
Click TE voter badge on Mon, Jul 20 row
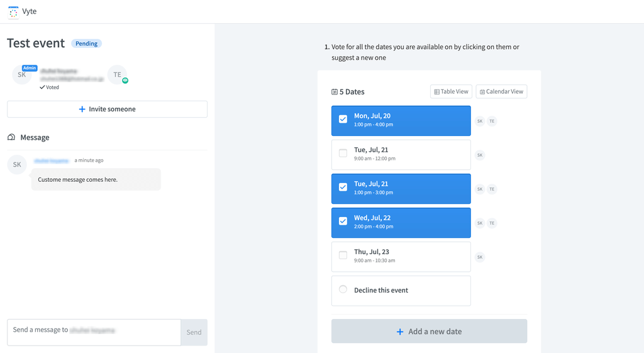point(492,121)
